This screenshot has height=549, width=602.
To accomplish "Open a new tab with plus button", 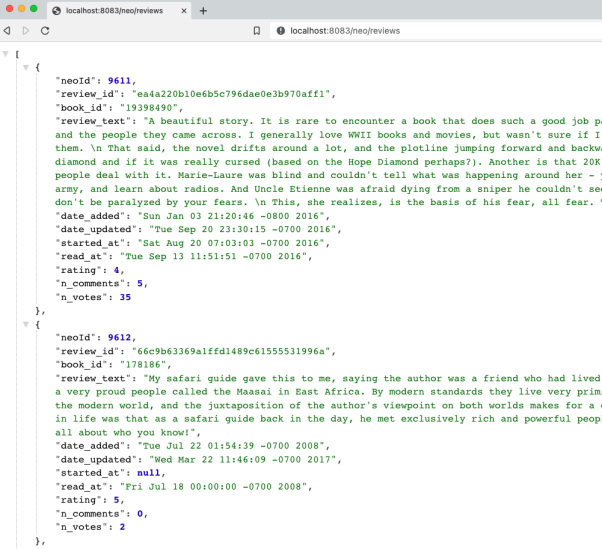I will (x=203, y=11).
